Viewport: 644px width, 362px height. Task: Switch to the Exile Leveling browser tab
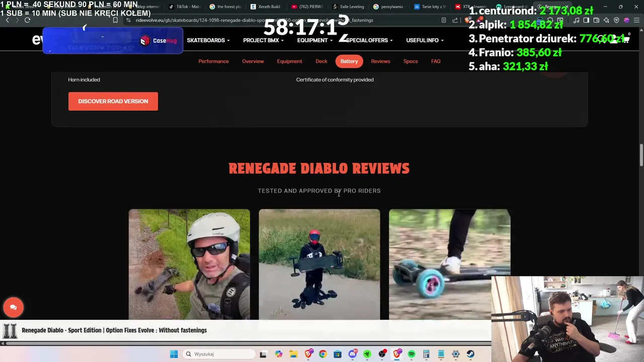tap(348, 7)
